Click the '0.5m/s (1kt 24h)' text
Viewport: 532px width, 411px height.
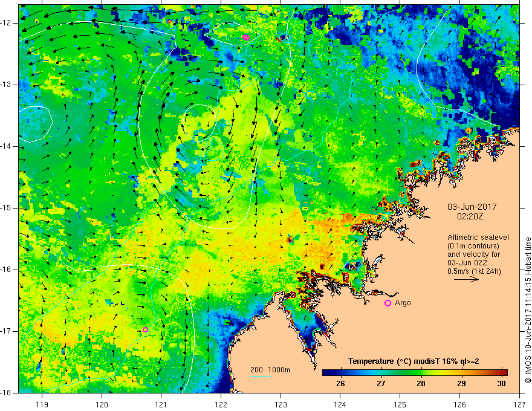pyautogui.click(x=474, y=271)
